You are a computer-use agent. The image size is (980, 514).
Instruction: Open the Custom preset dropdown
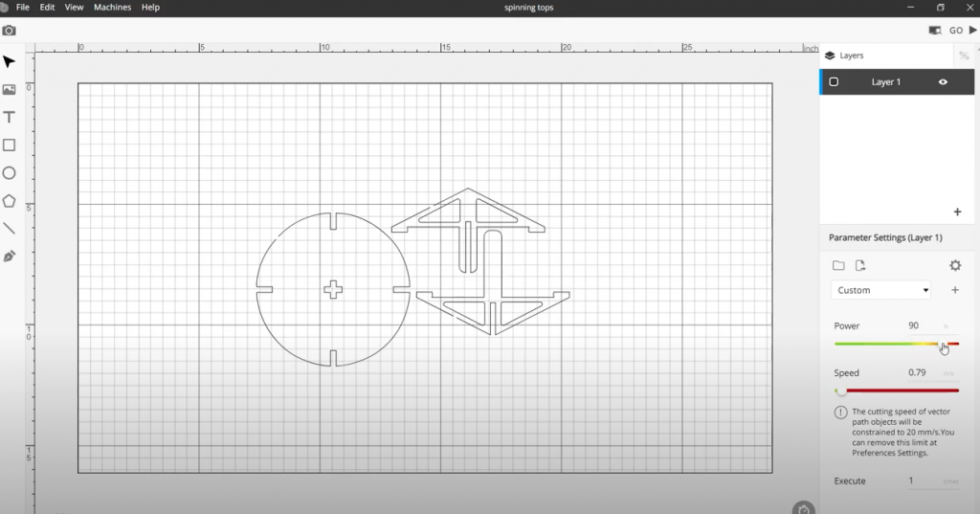(x=880, y=290)
